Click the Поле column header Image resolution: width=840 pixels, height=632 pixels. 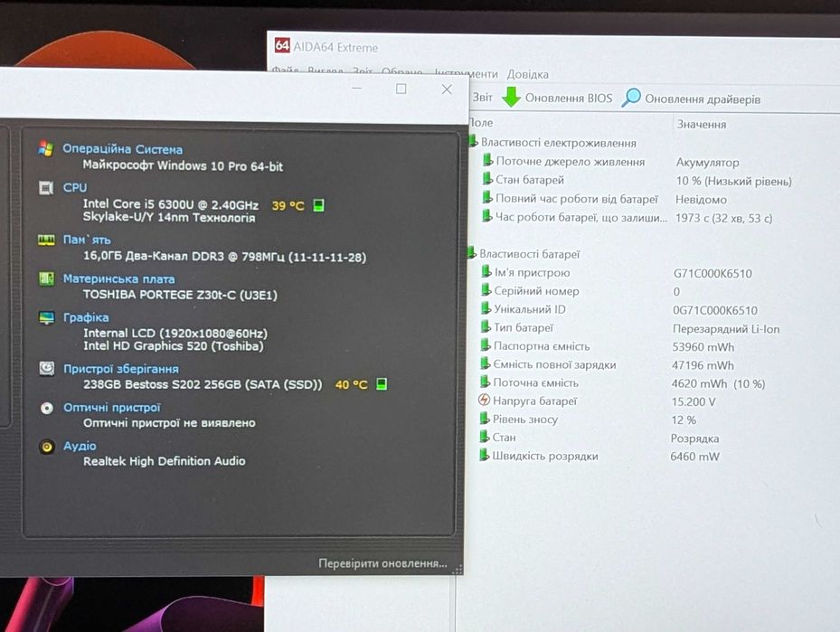(481, 123)
